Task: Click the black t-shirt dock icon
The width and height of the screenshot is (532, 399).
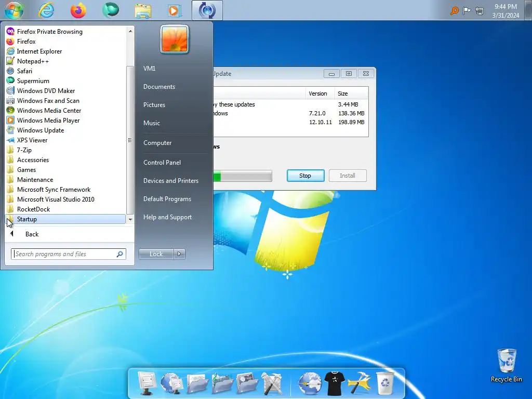Action: pos(335,383)
